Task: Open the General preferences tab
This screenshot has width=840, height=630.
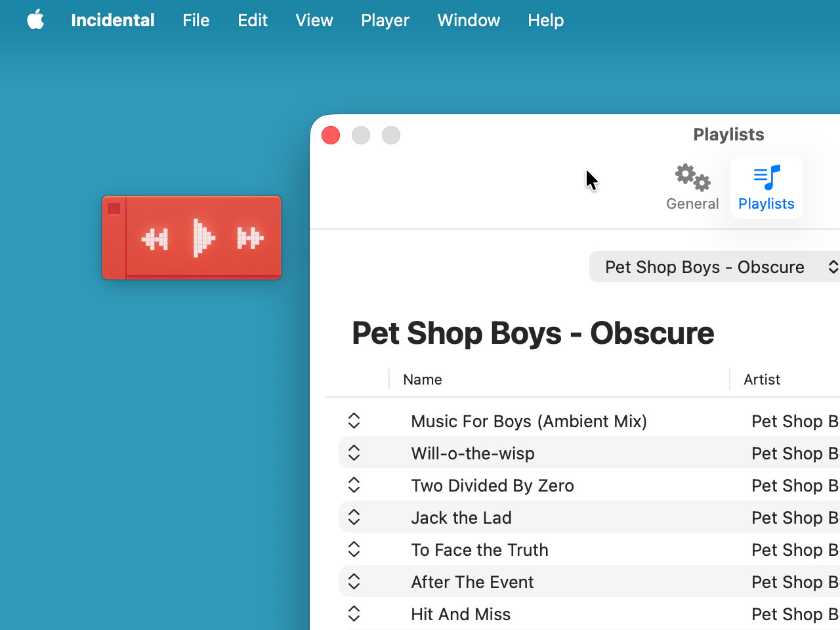Action: pos(692,188)
